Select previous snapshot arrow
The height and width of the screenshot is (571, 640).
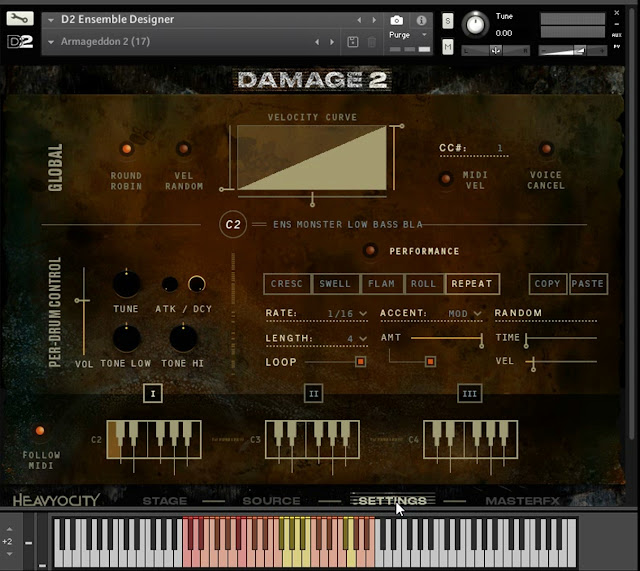click(x=317, y=42)
